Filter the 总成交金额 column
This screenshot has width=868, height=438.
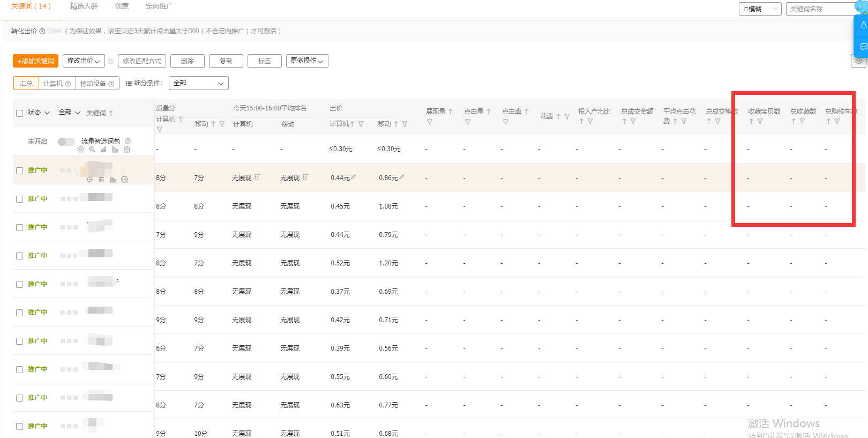tap(633, 122)
